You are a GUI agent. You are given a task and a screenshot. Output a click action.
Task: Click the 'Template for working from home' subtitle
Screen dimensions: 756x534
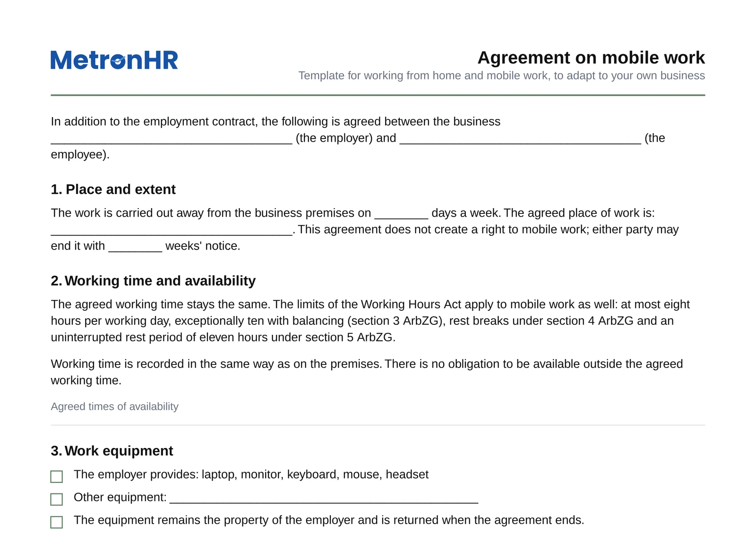click(x=502, y=76)
